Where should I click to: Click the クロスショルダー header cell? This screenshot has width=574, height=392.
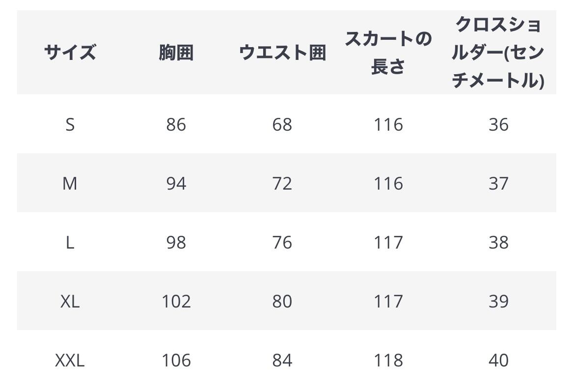(x=498, y=53)
